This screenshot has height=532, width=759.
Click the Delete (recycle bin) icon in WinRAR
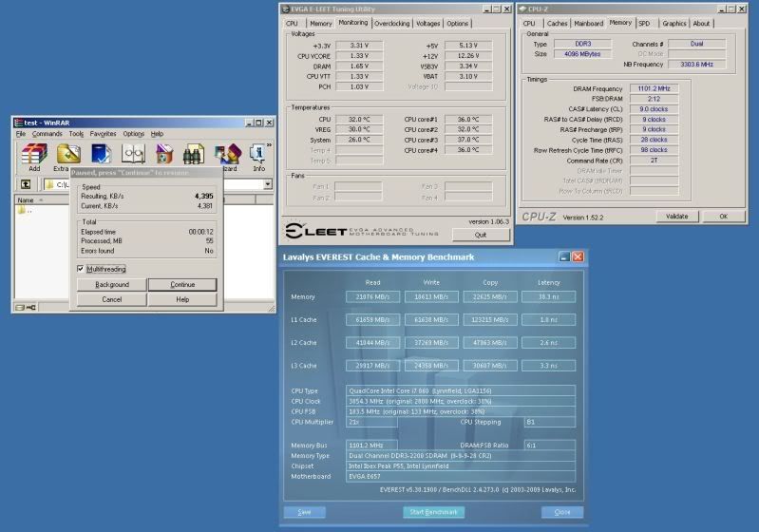pos(164,154)
